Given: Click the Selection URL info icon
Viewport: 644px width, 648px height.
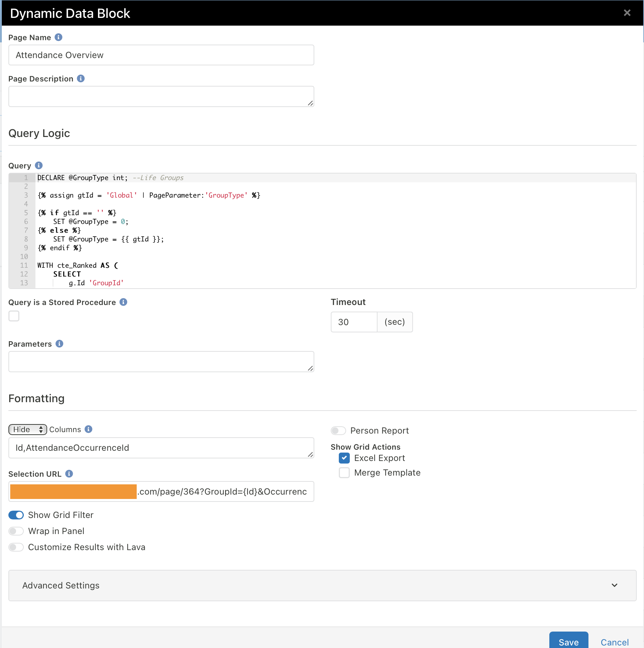Looking at the screenshot, I should point(69,474).
